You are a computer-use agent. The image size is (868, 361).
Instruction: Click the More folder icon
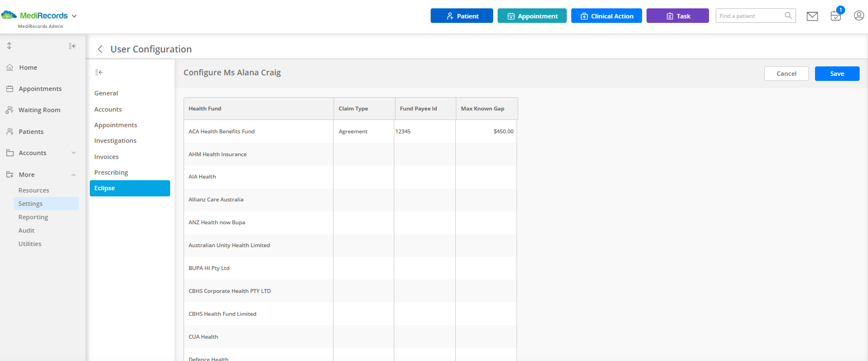tap(9, 175)
